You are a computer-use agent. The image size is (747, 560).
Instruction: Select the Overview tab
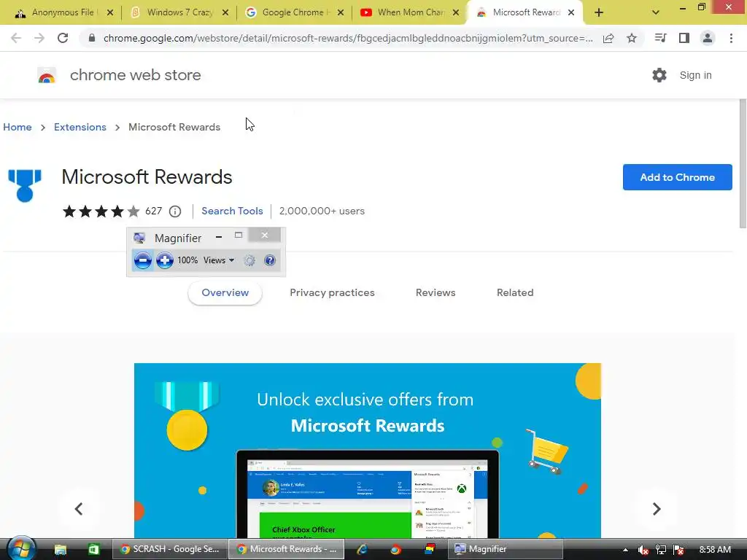[225, 293]
